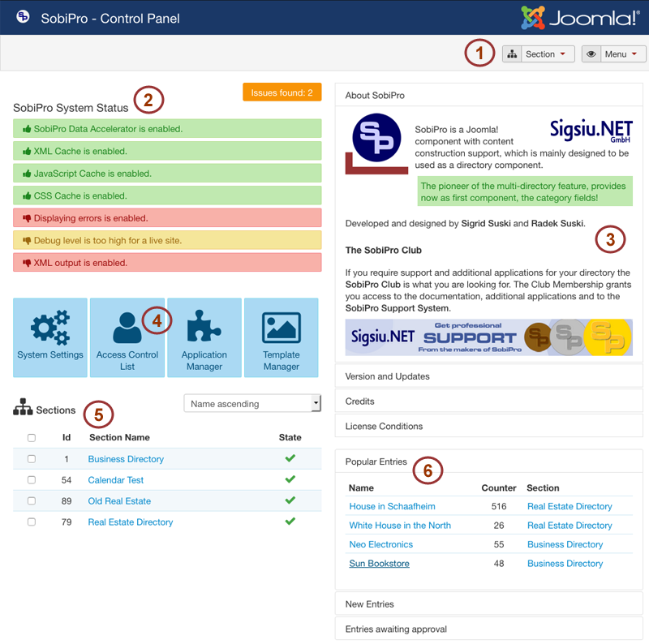Click the Issues found: 2 button

[x=282, y=92]
